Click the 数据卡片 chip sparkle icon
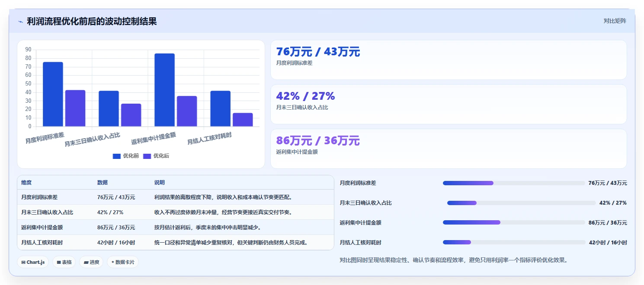Image resolution: width=644 pixels, height=285 pixels. coord(112,262)
